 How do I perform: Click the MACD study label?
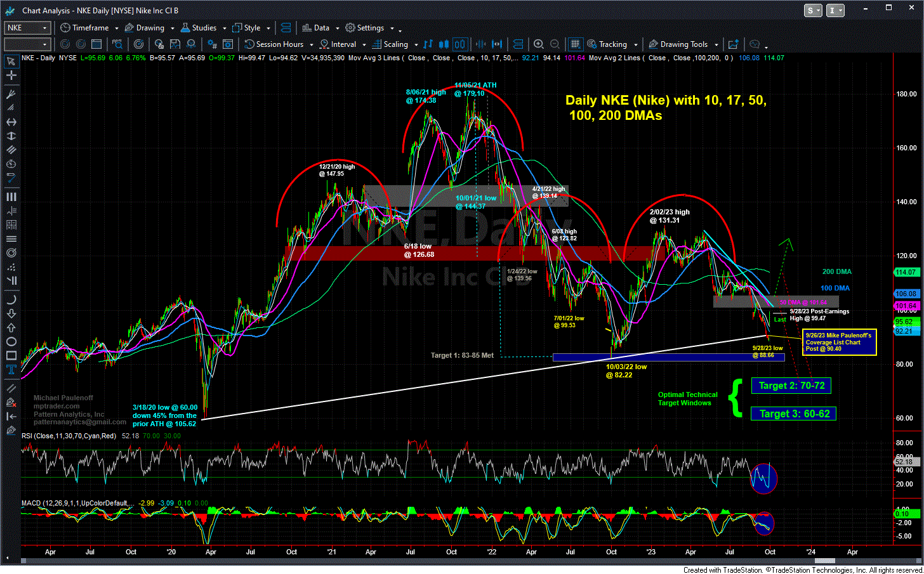(77, 503)
